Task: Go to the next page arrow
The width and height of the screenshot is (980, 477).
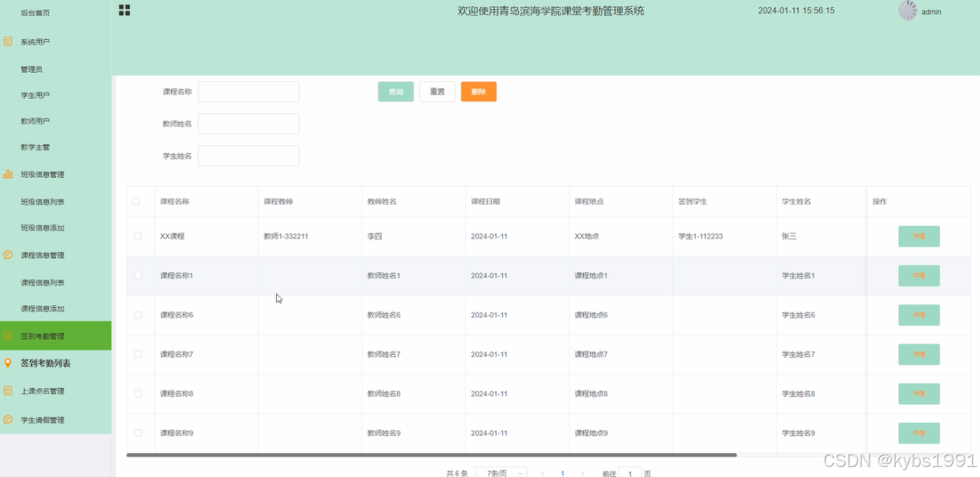Action: click(582, 473)
